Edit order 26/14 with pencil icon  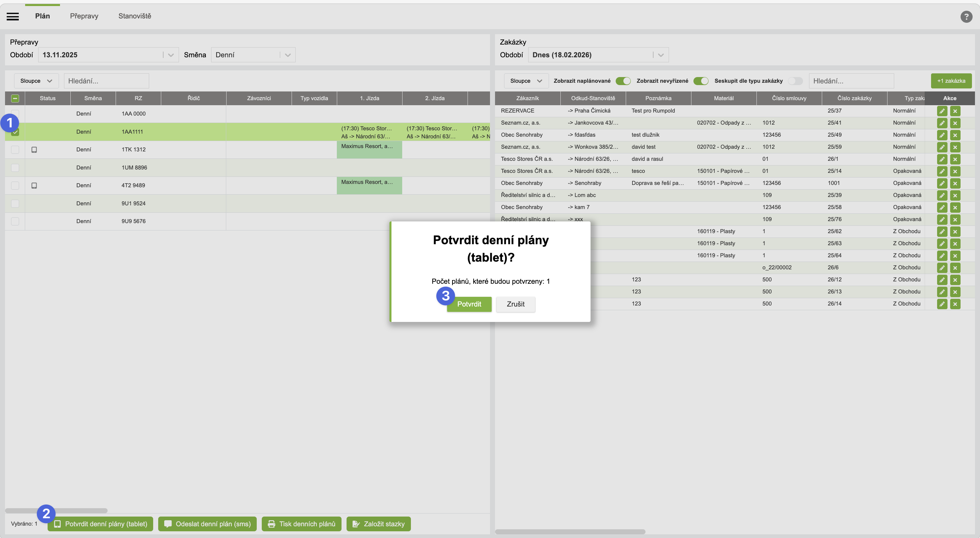click(x=942, y=304)
